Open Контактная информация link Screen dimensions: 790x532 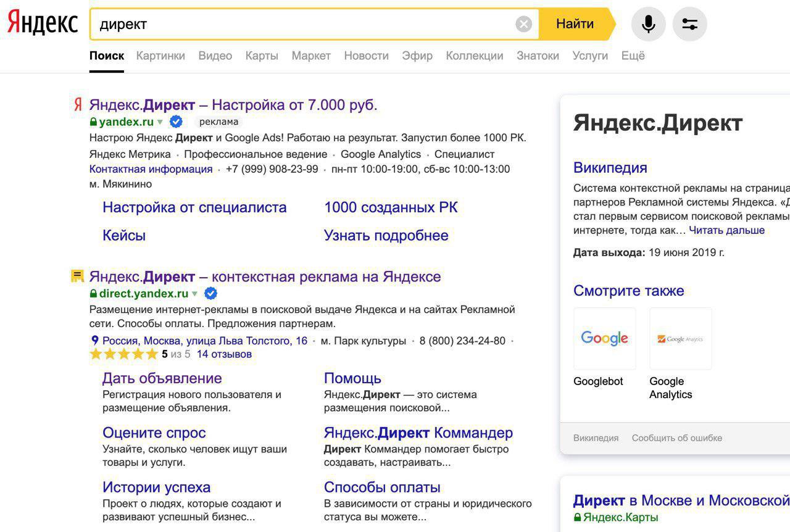(151, 169)
